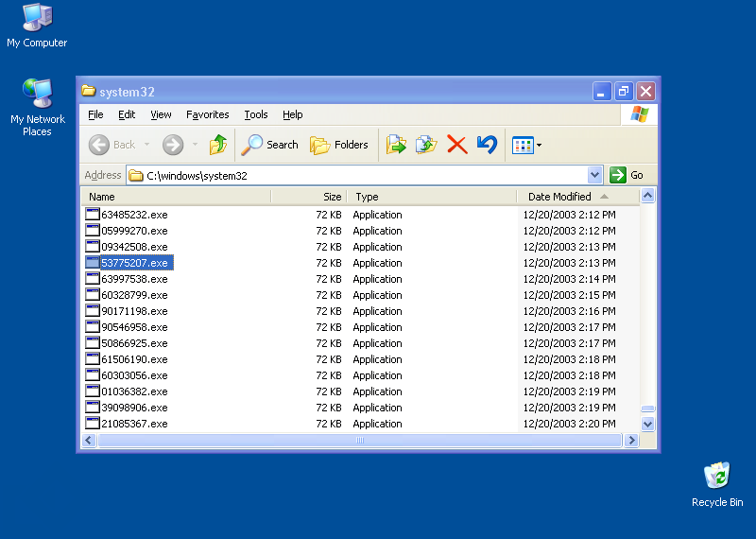This screenshot has width=756, height=539.
Task: Open the File menu
Action: 95,114
